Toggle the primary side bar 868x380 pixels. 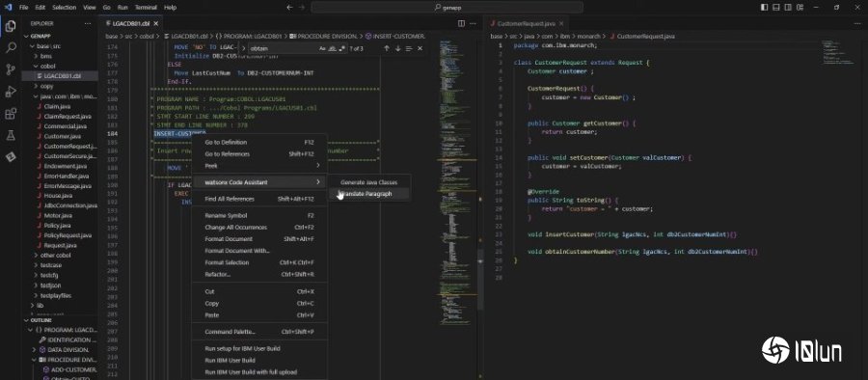[x=765, y=7]
